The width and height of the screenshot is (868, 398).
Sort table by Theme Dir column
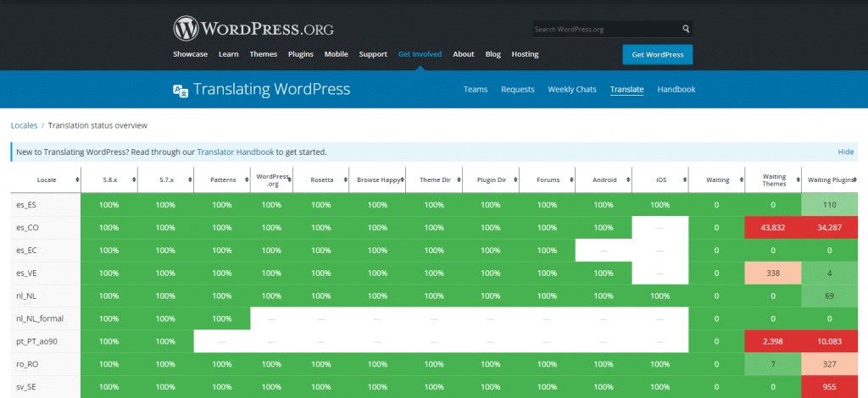(x=434, y=180)
